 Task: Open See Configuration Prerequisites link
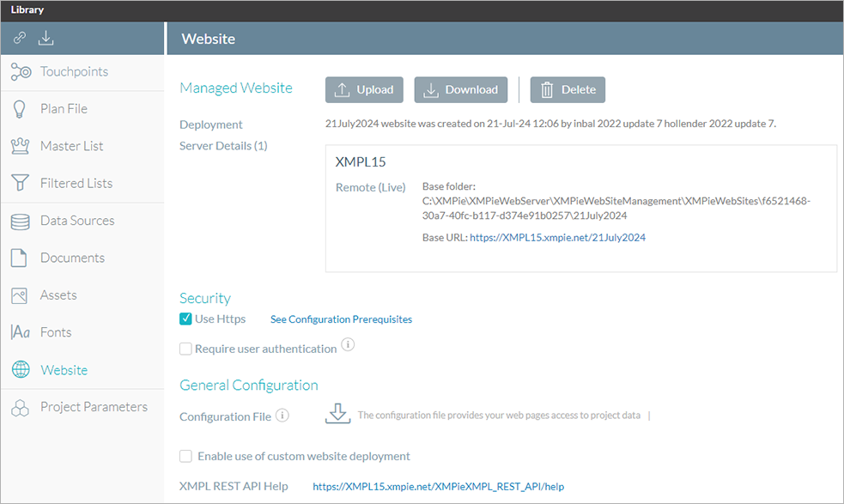(341, 319)
